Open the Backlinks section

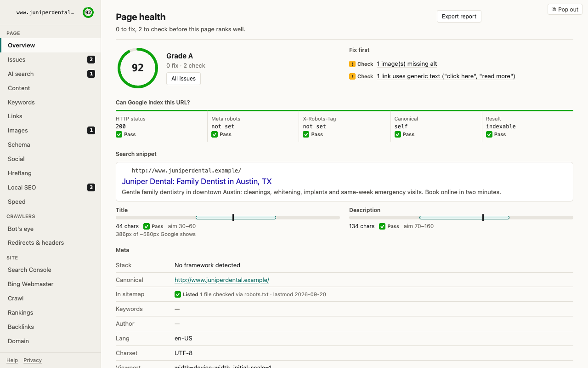tap(51, 327)
